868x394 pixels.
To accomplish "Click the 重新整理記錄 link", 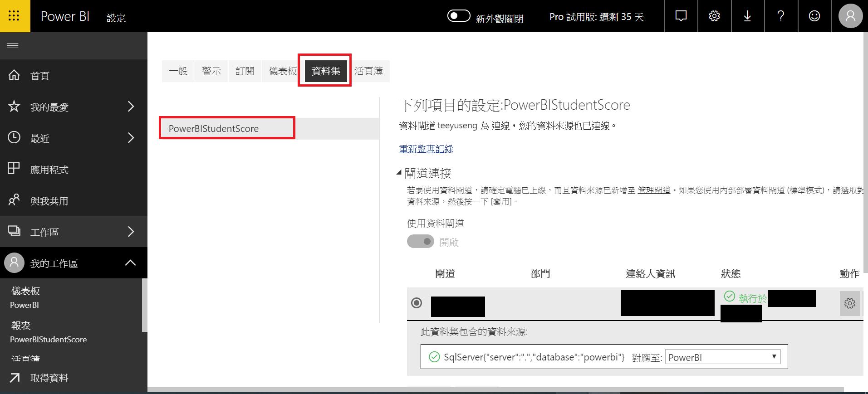I will [x=426, y=149].
